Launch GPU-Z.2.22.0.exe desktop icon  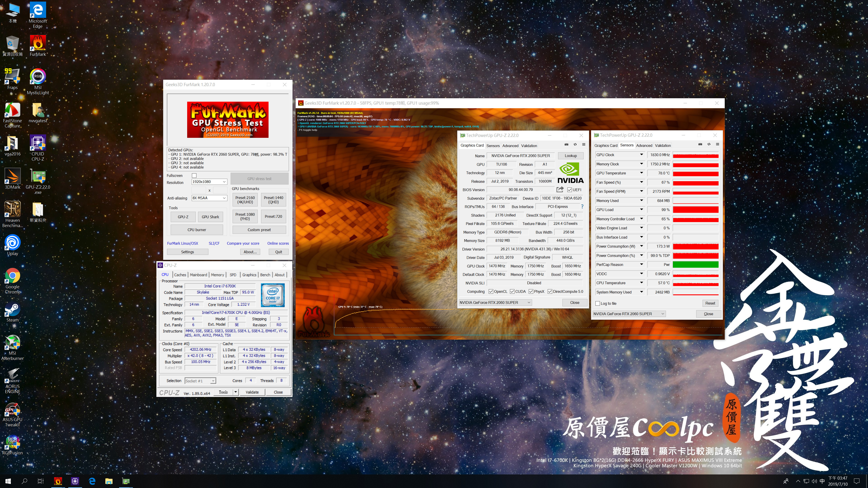coord(38,181)
